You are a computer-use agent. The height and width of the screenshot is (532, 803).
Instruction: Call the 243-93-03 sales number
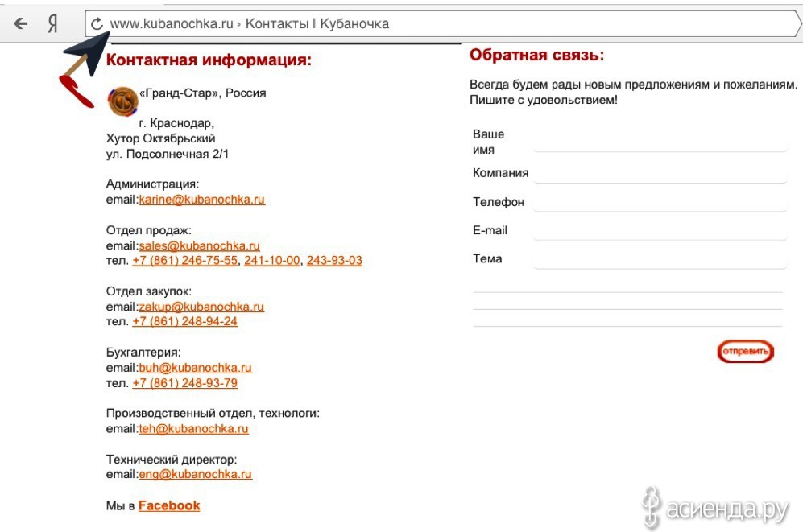point(334,261)
